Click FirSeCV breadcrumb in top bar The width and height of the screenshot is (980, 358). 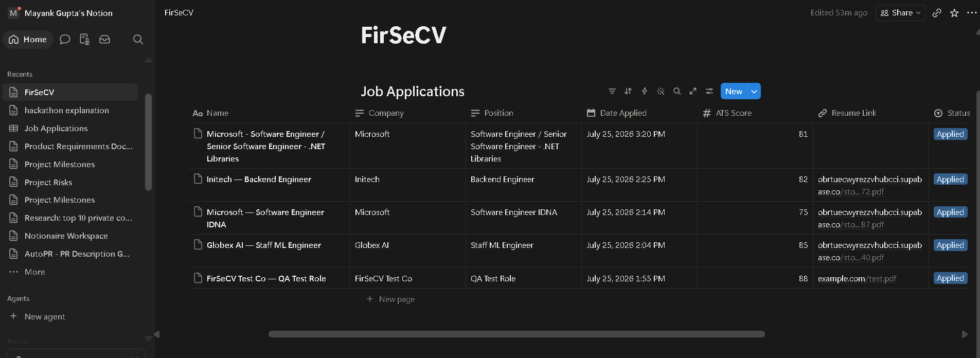[x=179, y=13]
